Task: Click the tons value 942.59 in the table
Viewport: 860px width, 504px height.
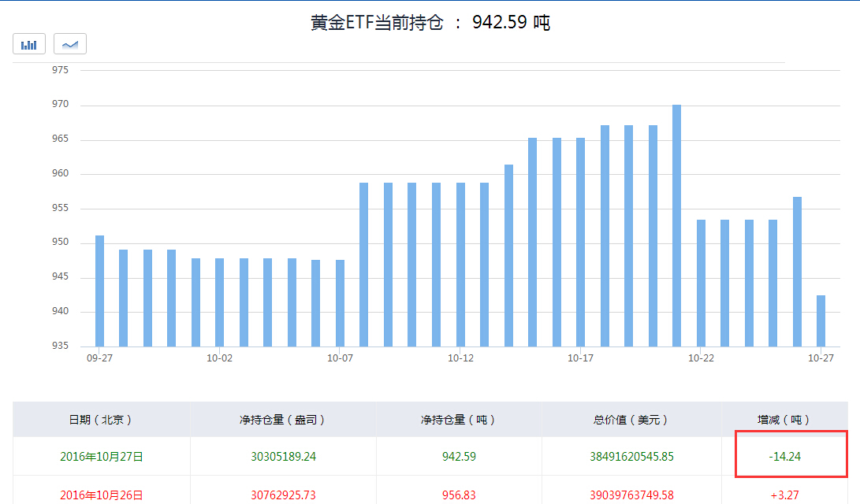Action: (x=459, y=456)
